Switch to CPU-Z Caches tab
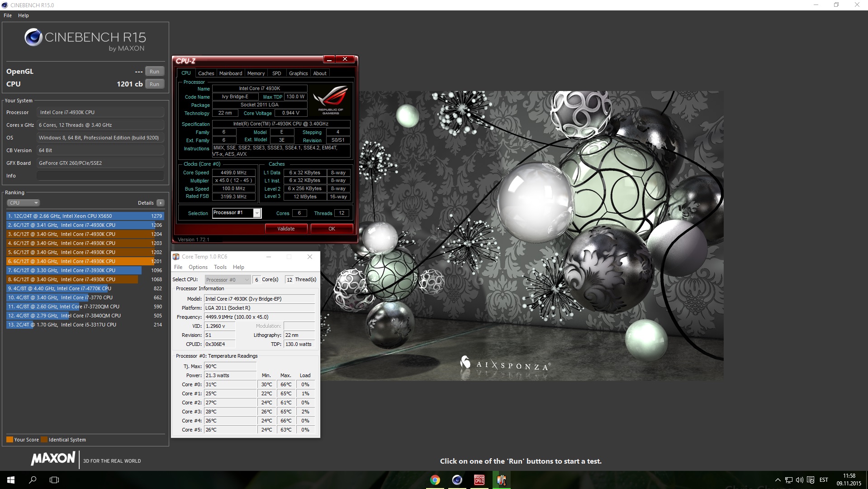 (206, 73)
